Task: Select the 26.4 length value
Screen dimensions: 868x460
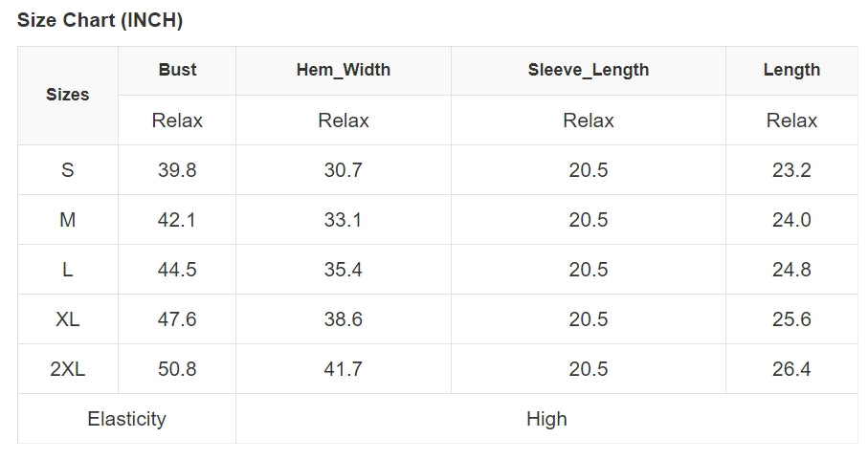Action: click(x=791, y=369)
